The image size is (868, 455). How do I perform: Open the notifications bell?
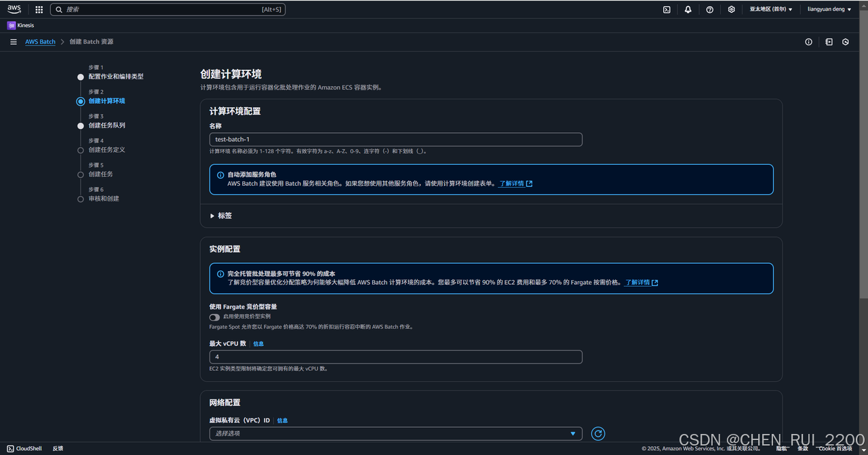[688, 9]
